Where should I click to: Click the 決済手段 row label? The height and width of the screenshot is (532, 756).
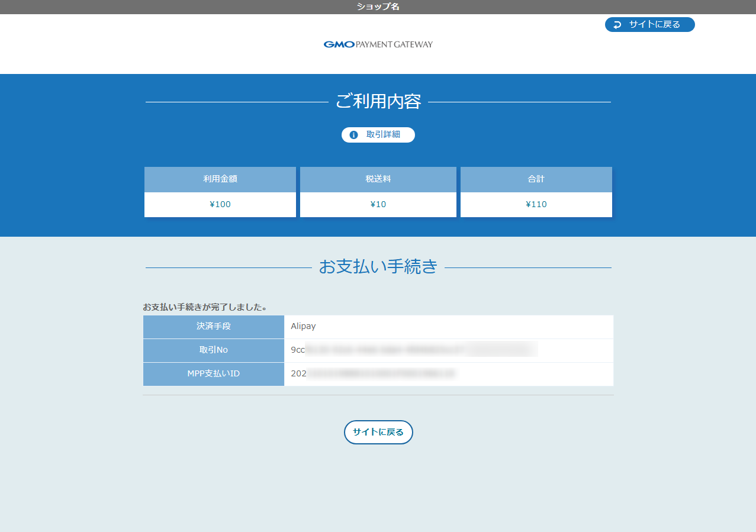(213, 327)
